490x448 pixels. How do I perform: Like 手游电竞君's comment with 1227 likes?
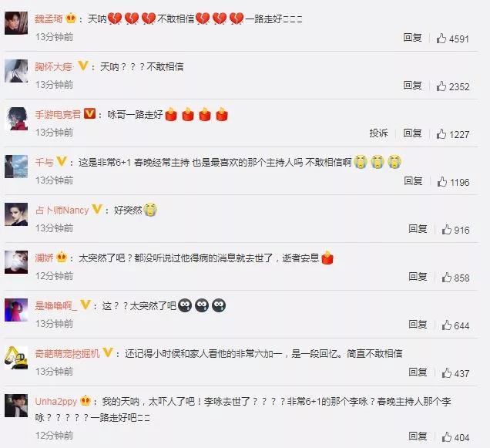[x=441, y=133]
